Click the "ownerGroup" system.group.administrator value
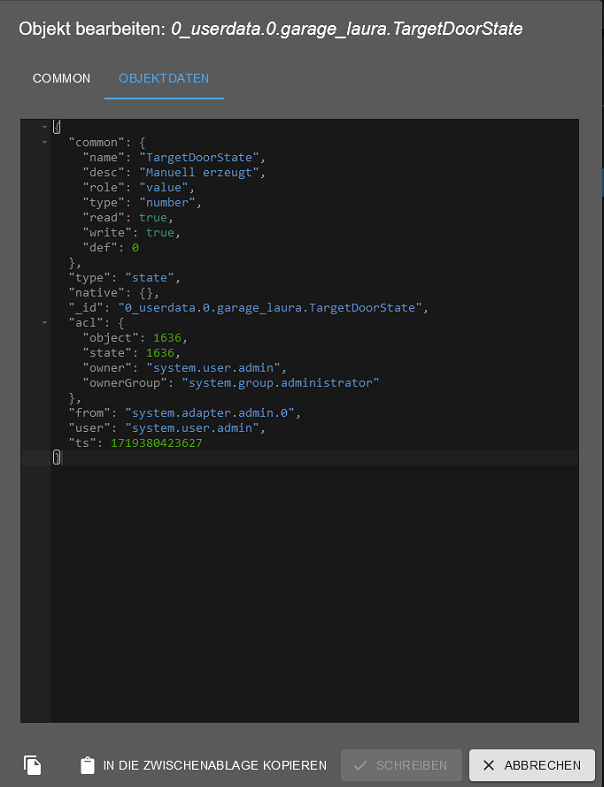Screen dimensions: 604x787 pyautogui.click(x=280, y=382)
